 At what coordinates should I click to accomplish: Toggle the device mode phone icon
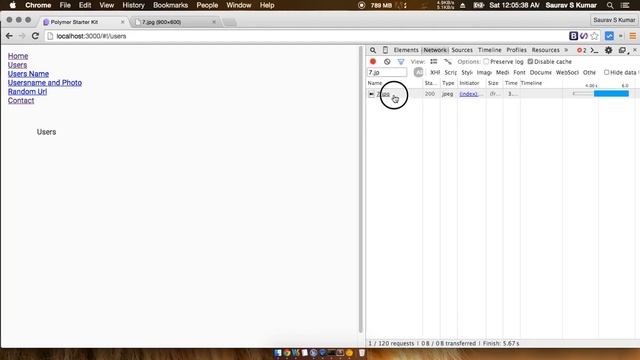[x=385, y=50]
